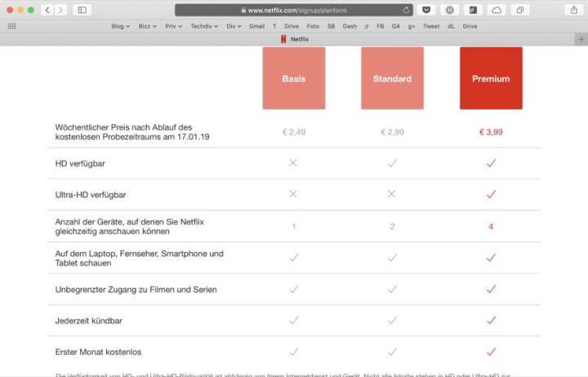The width and height of the screenshot is (588, 377).
Task: Click the Safari forward arrow button
Action: tap(60, 10)
